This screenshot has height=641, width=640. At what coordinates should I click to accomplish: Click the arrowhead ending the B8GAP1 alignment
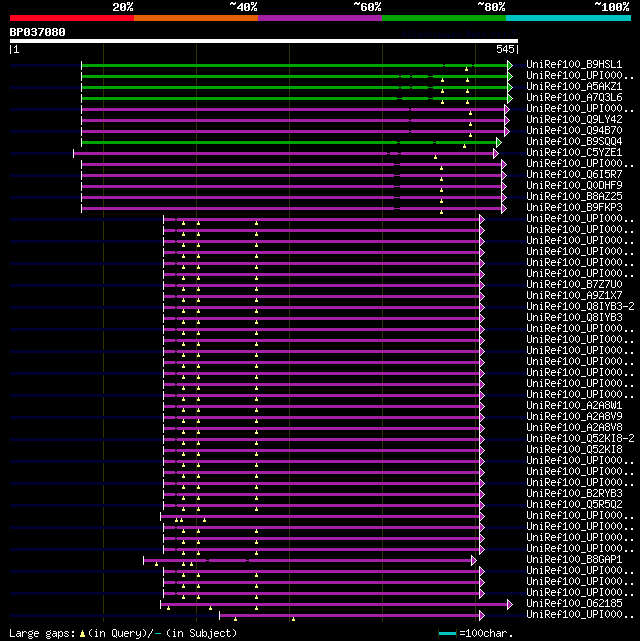pos(474,560)
